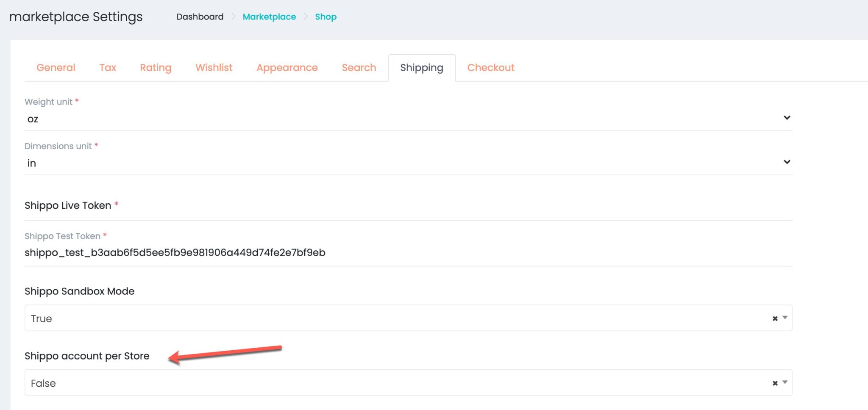Switch to the Search tab
Image resolution: width=868 pixels, height=410 pixels.
359,68
